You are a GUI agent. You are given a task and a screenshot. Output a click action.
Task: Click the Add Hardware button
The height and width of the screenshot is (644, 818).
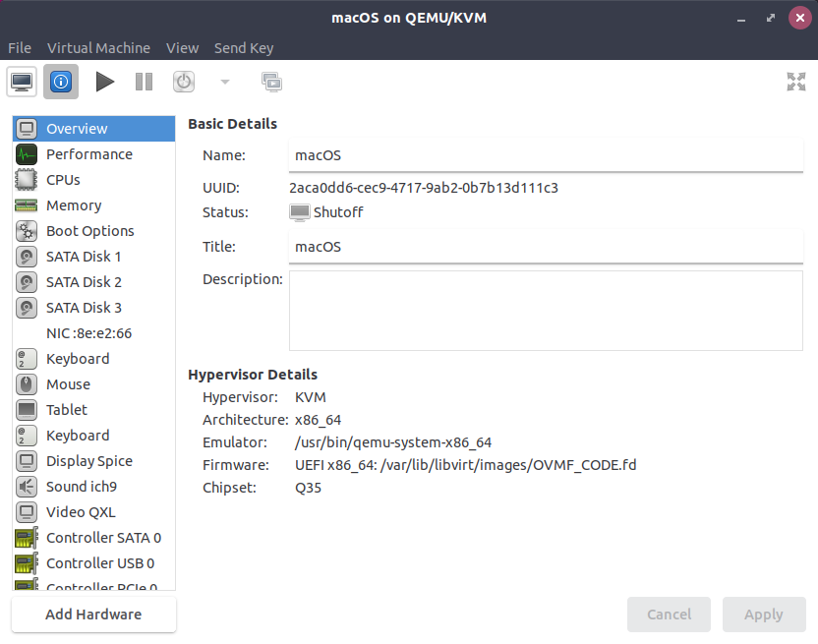point(94,615)
